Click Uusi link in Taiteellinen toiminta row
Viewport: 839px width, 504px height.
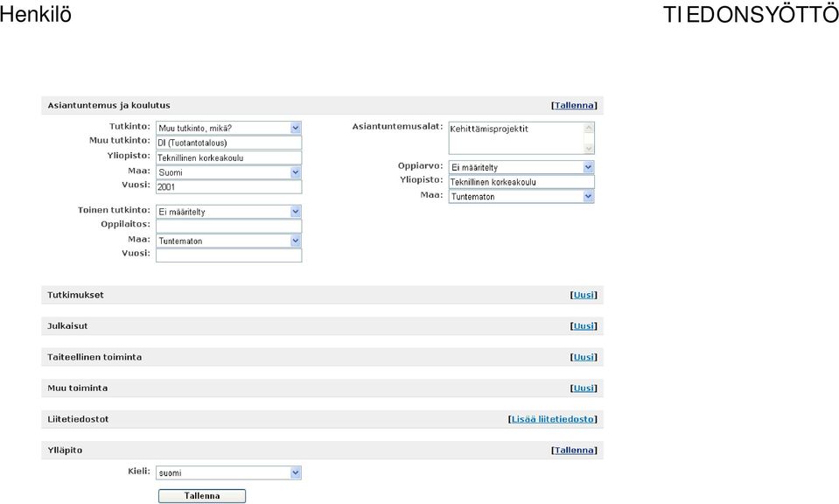(x=584, y=357)
